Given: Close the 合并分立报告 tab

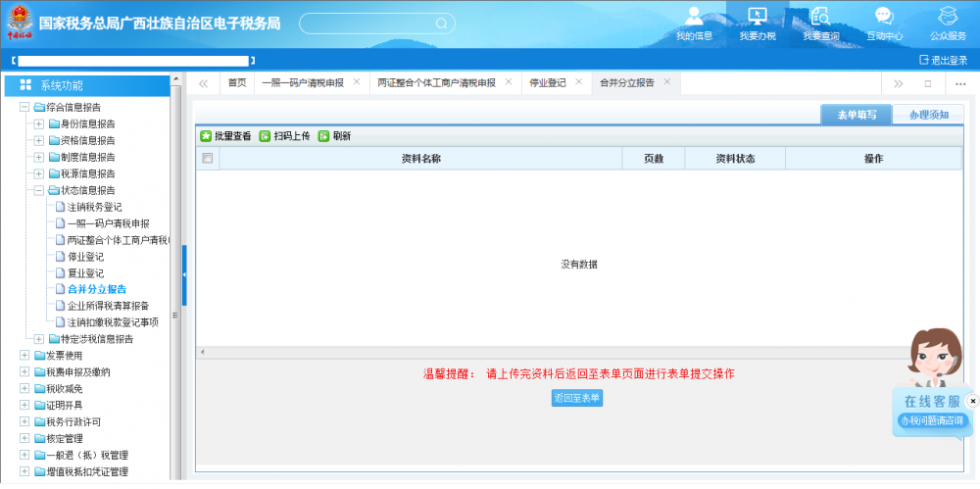Looking at the screenshot, I should click(x=667, y=82).
